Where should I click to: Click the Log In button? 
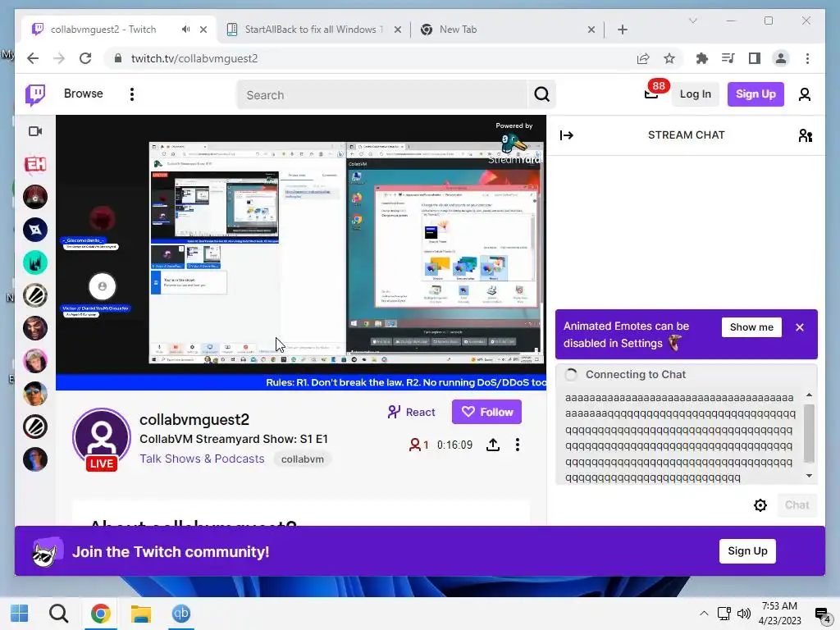(695, 94)
